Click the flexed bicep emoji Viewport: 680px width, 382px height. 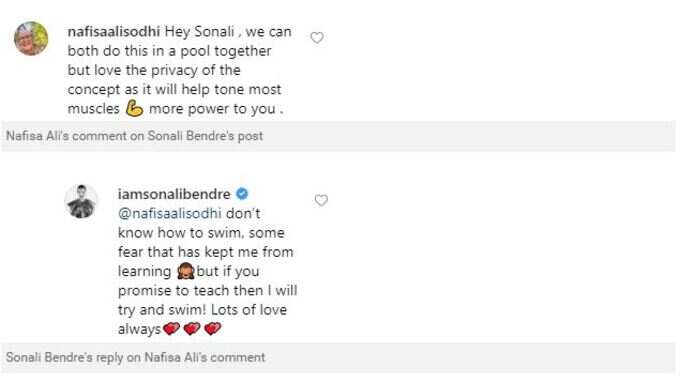pos(134,108)
